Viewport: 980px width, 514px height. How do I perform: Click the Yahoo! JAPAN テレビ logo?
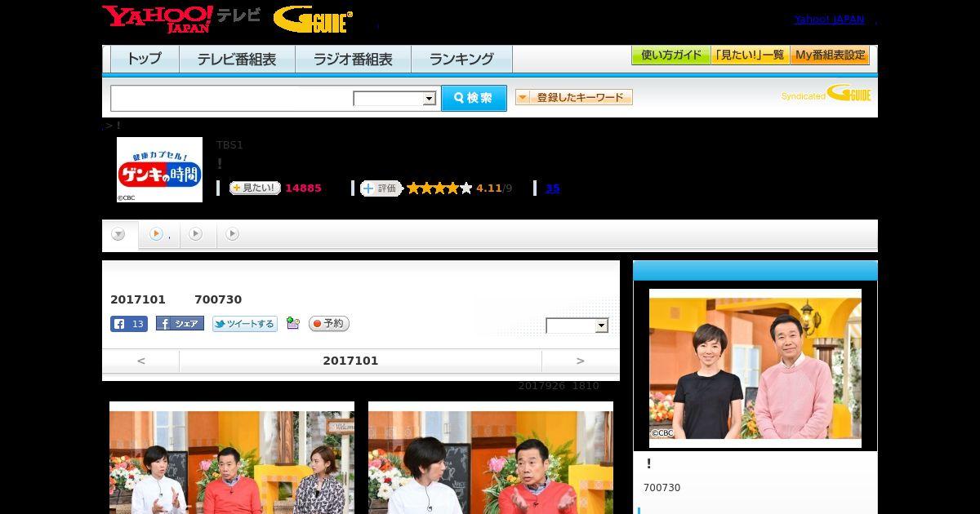(x=181, y=19)
